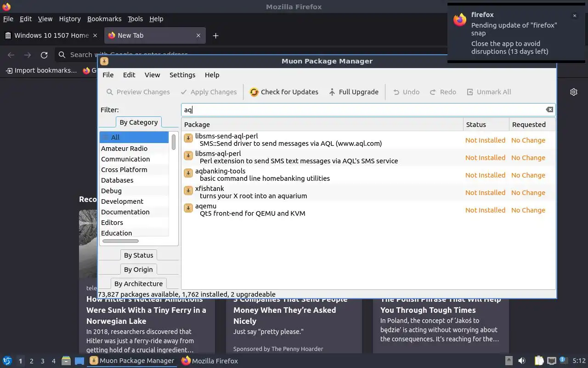Select the Databases category
Image resolution: width=588 pixels, height=368 pixels.
point(134,180)
